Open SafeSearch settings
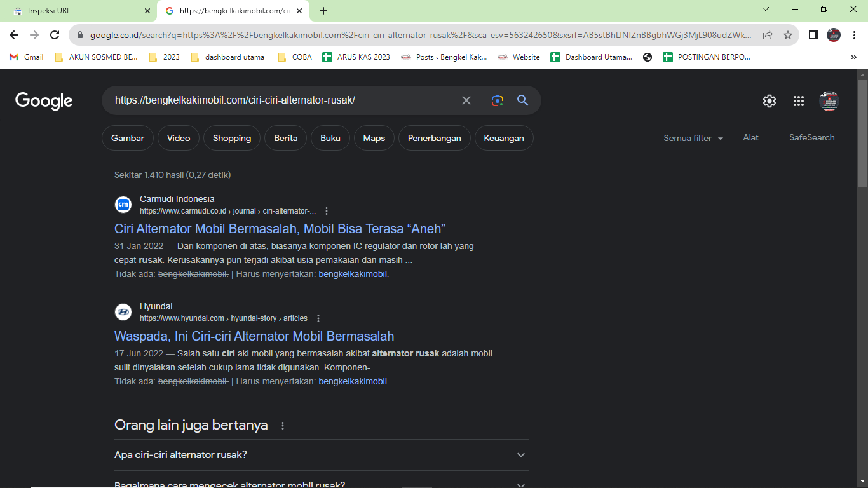Image resolution: width=868 pixels, height=488 pixels. coord(812,137)
